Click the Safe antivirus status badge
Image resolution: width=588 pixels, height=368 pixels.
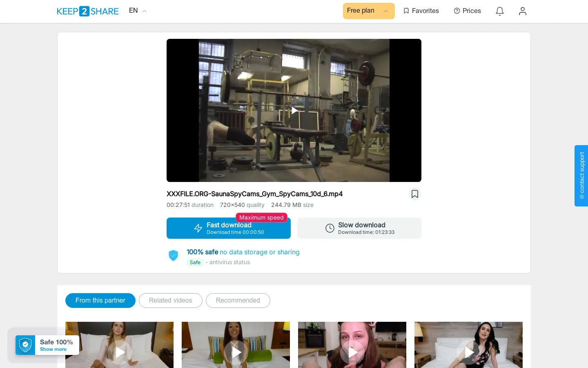(195, 263)
